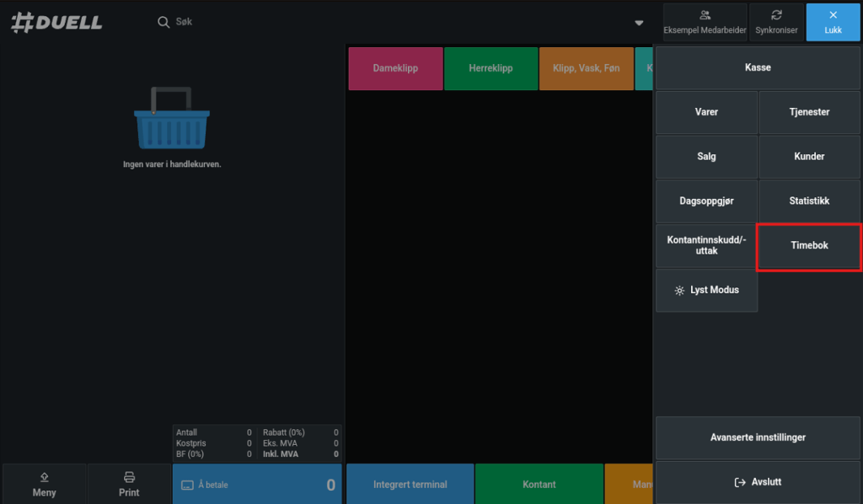Close the menu with Lukk
The image size is (863, 504).
click(x=833, y=22)
